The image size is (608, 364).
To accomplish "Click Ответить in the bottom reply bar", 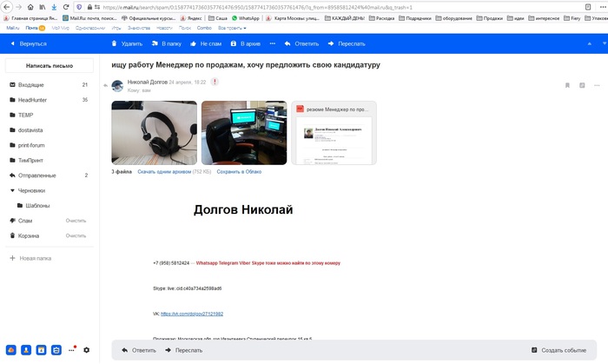I will (139, 350).
